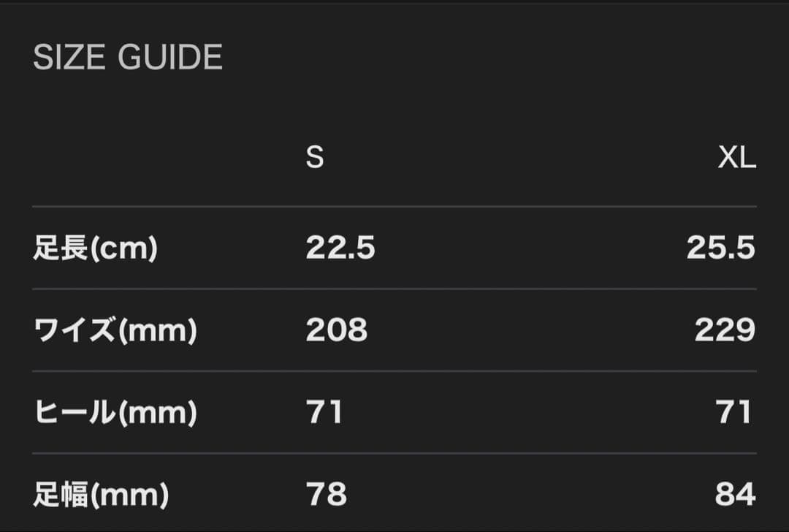Select the 22.5 foot length value
789x532 pixels.
pyautogui.click(x=340, y=249)
